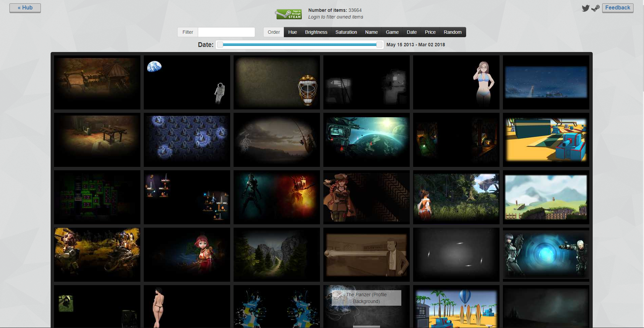Open the teal and orange warriors background

coord(277,197)
